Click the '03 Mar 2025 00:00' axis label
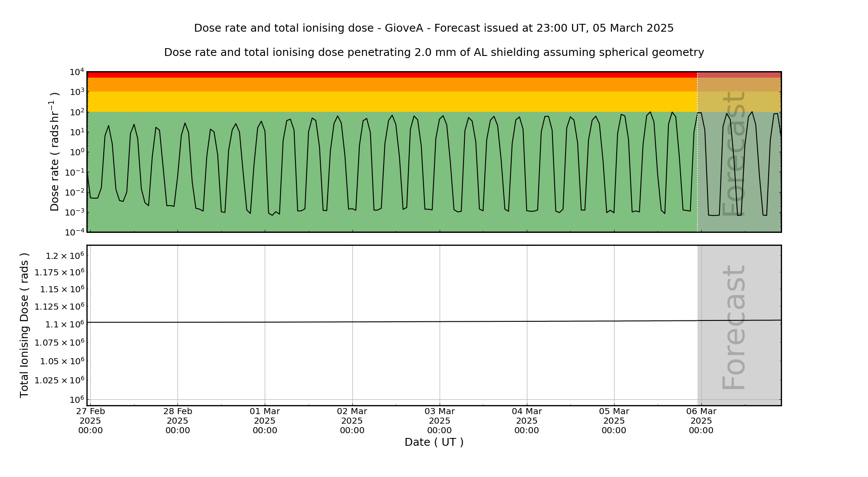This screenshot has width=868, height=477. pos(440,421)
